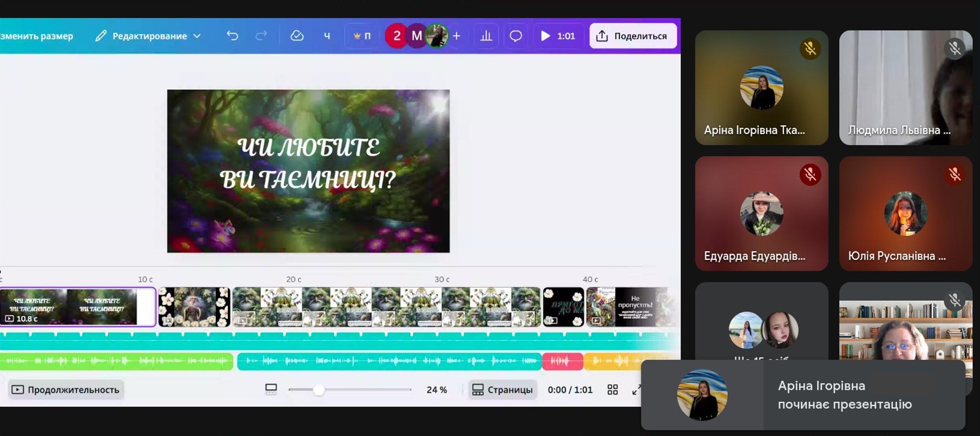Enter fullscreen with the expand arrows icon

tap(636, 390)
